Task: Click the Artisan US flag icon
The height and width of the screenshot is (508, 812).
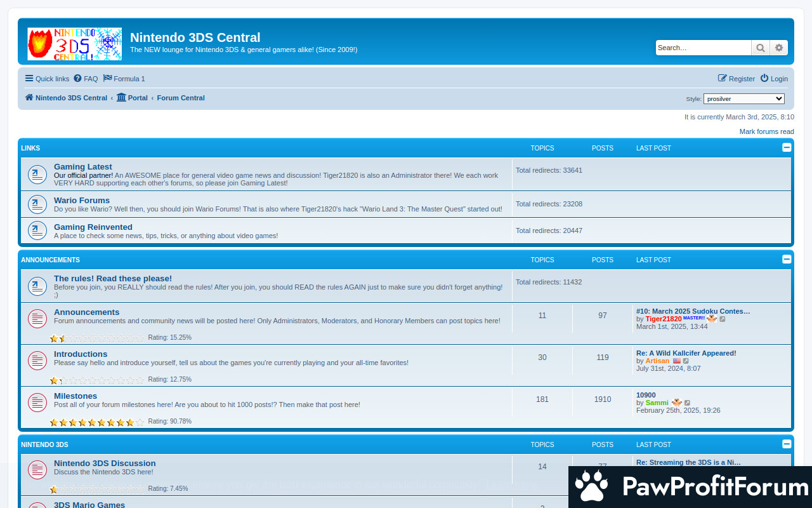Action: pos(677,361)
